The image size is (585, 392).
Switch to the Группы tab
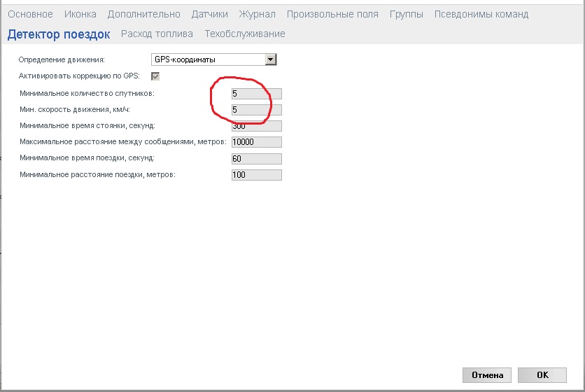(406, 14)
